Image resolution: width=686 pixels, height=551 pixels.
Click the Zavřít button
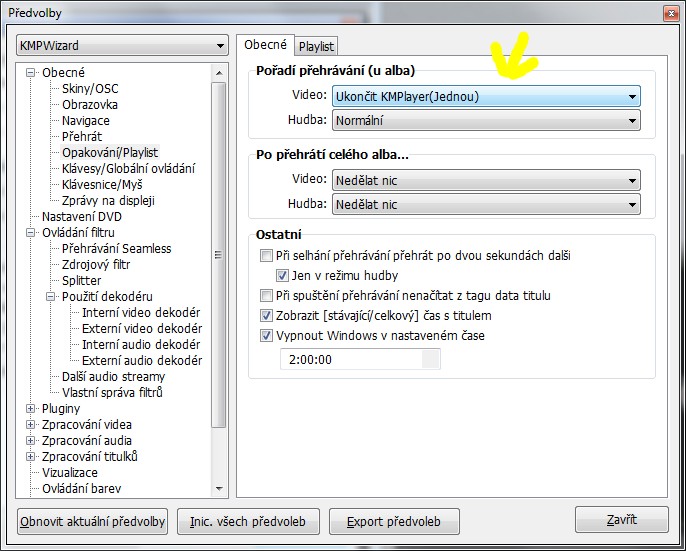[622, 519]
